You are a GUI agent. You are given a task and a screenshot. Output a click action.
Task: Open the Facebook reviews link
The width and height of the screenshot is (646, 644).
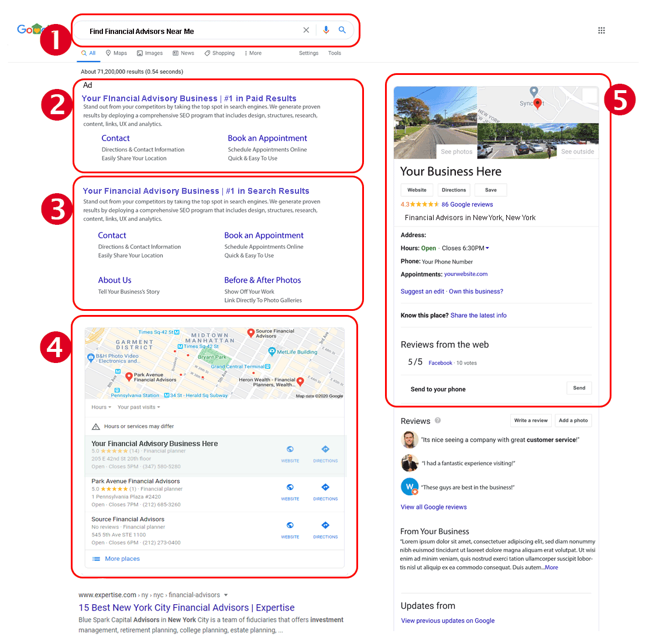[441, 363]
